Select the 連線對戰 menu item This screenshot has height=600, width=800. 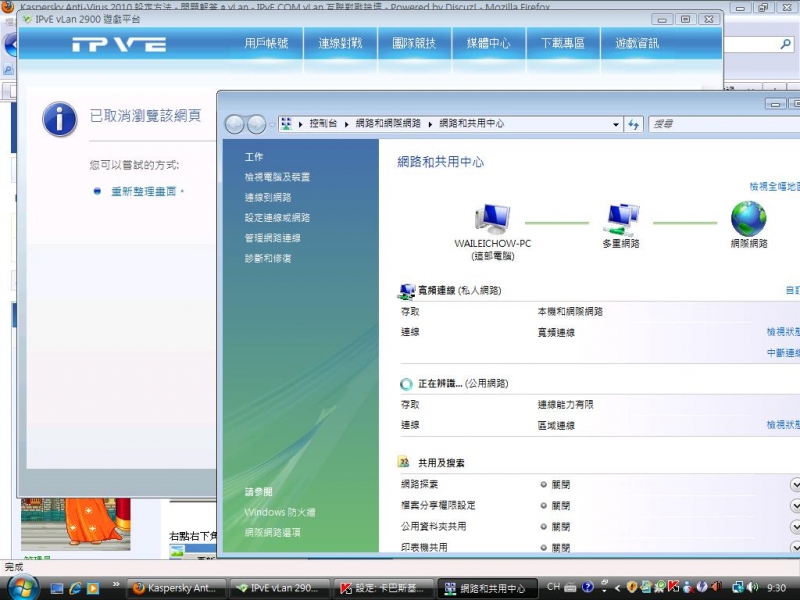340,44
